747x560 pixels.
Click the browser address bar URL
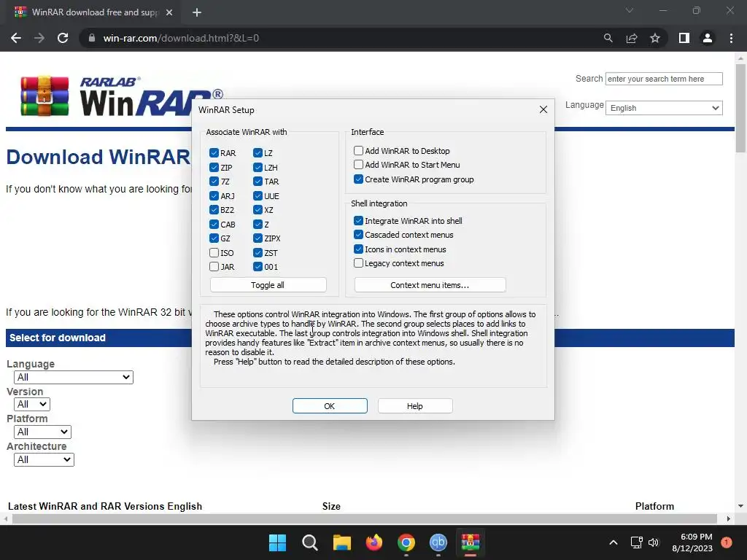(x=181, y=38)
